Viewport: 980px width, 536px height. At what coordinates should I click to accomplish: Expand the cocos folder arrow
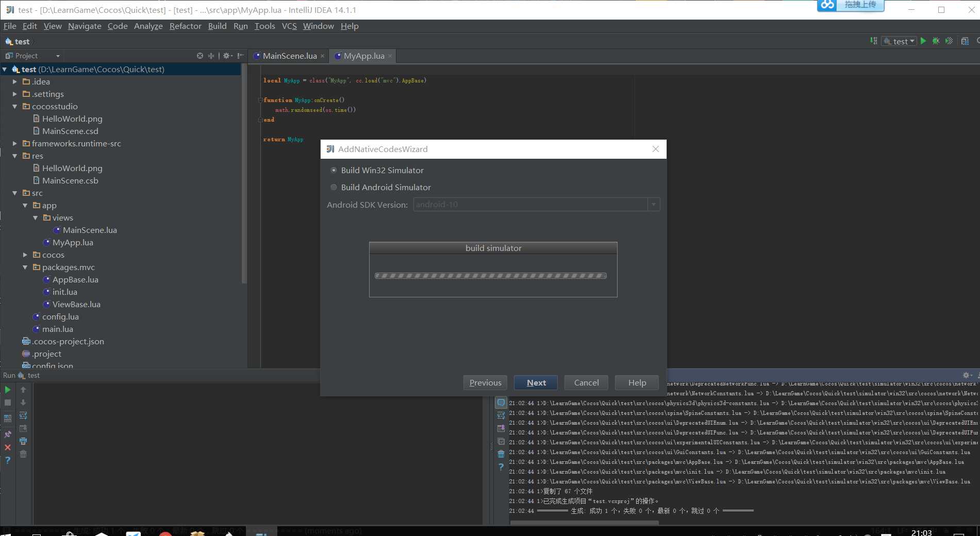coord(25,255)
